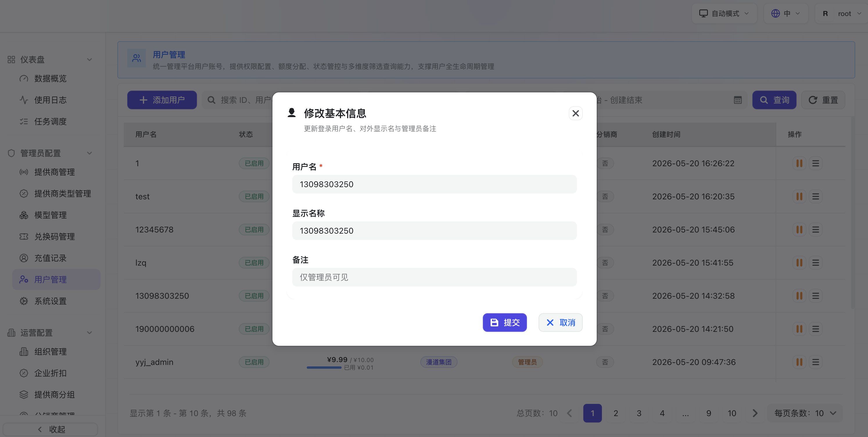Open the 中 language dropdown
Viewport: 868px width, 437px height.
(785, 13)
